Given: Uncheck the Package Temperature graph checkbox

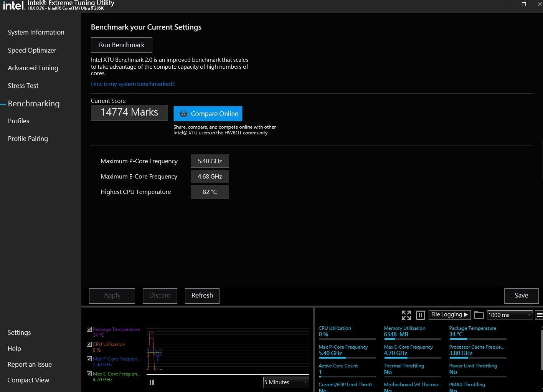Looking at the screenshot, I should click(x=89, y=329).
